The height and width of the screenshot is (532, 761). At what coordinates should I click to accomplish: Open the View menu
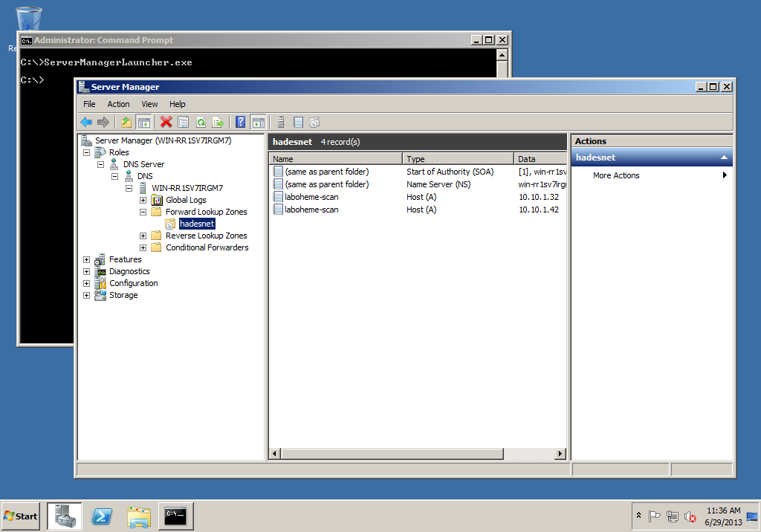pos(149,104)
